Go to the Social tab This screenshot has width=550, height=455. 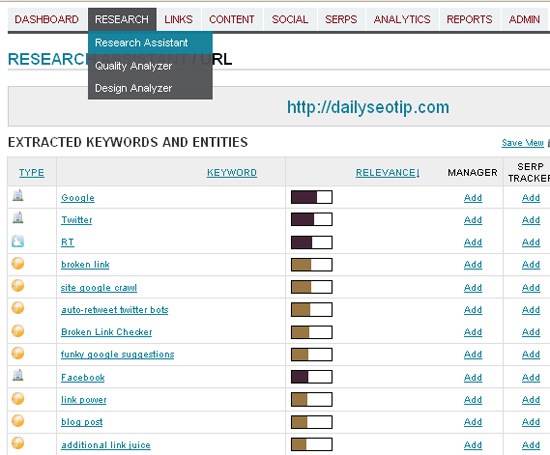point(290,19)
